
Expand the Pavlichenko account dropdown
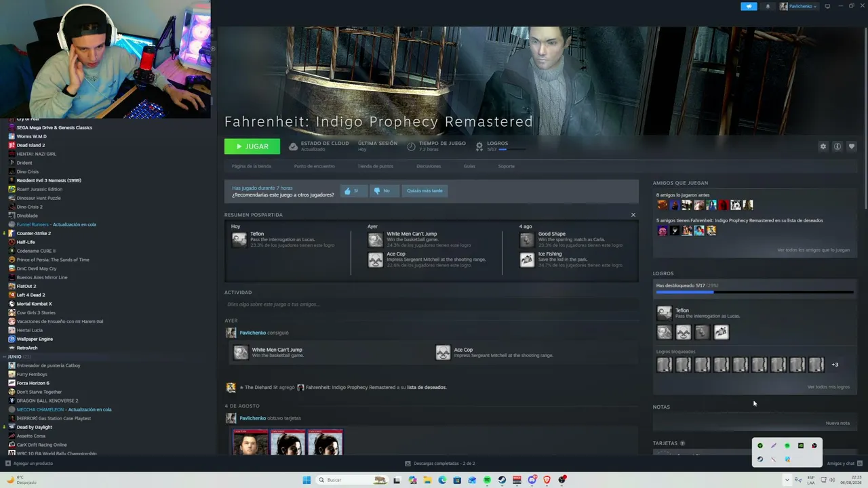click(798, 6)
